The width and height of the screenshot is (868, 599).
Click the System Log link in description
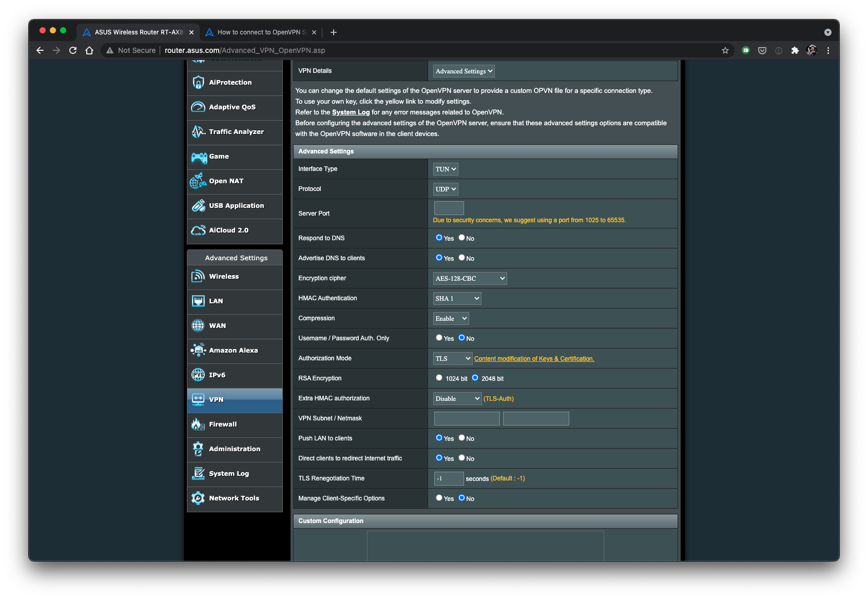[351, 112]
